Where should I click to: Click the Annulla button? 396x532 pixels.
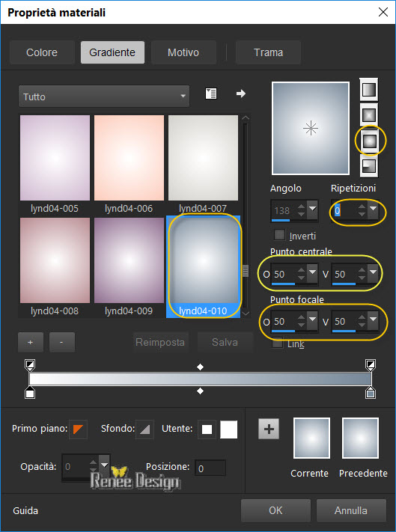[351, 510]
